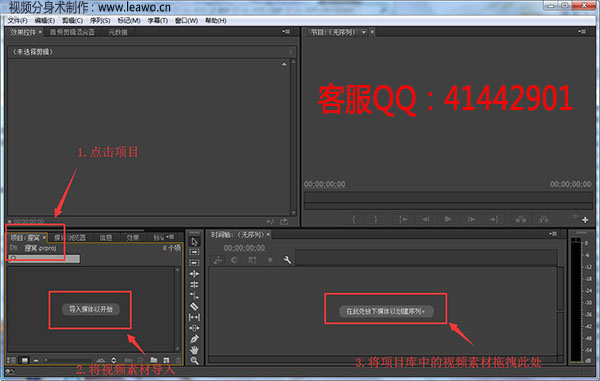Click the Mark Out brace button
Image resolution: width=600 pixels, height=381 pixels.
[x=376, y=219]
